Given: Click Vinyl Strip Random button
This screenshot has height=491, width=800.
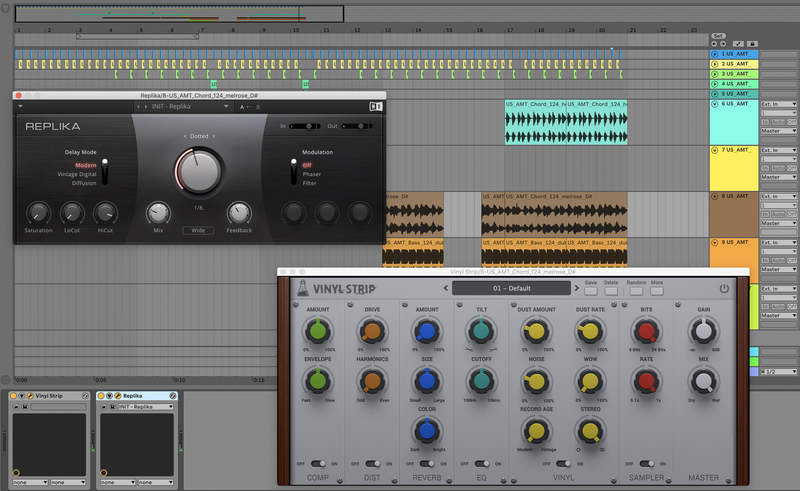Looking at the screenshot, I should 636,291.
